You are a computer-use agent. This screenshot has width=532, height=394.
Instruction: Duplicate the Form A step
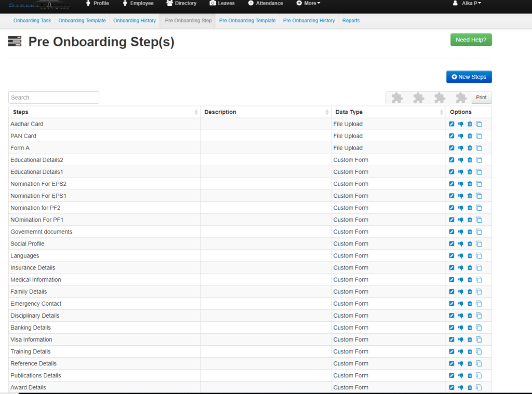click(x=478, y=148)
